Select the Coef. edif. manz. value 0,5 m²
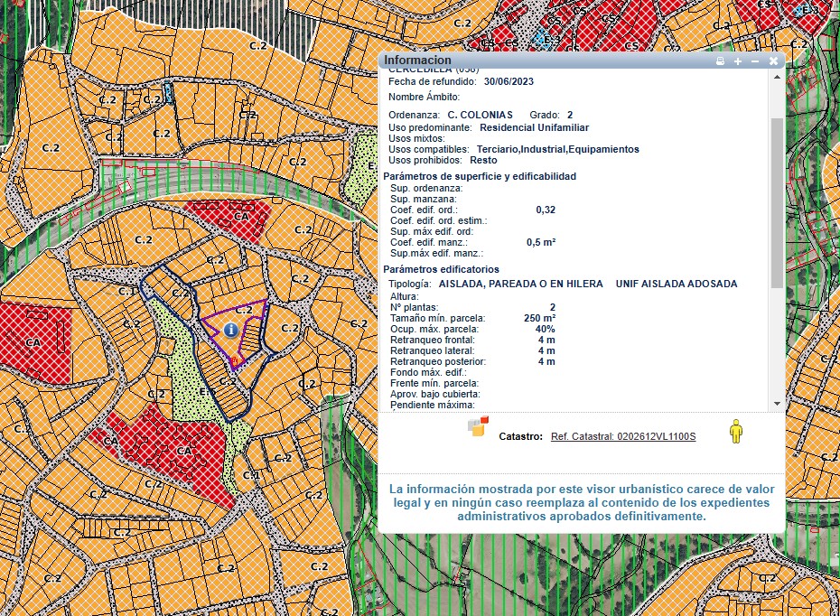The width and height of the screenshot is (840, 616). [540, 242]
